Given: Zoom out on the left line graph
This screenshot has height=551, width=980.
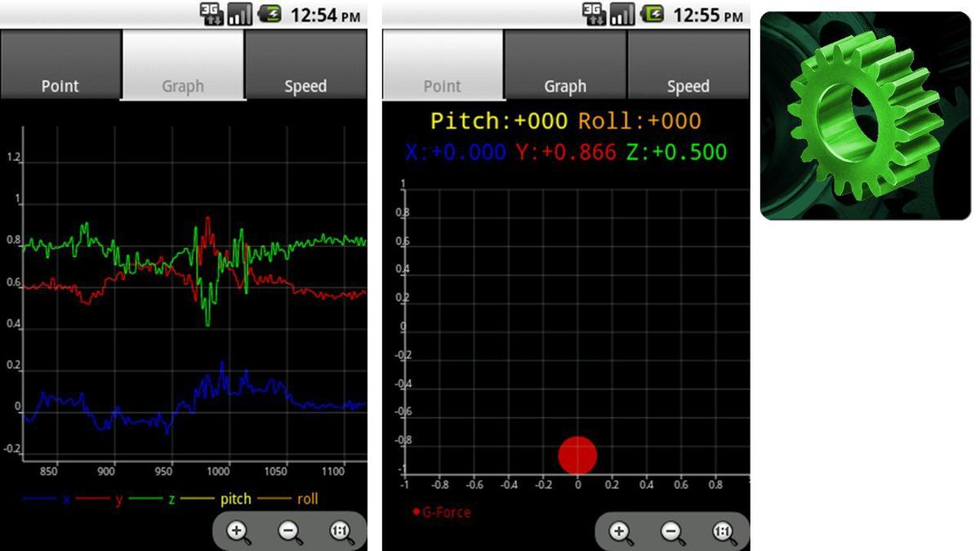Looking at the screenshot, I should pyautogui.click(x=289, y=532).
